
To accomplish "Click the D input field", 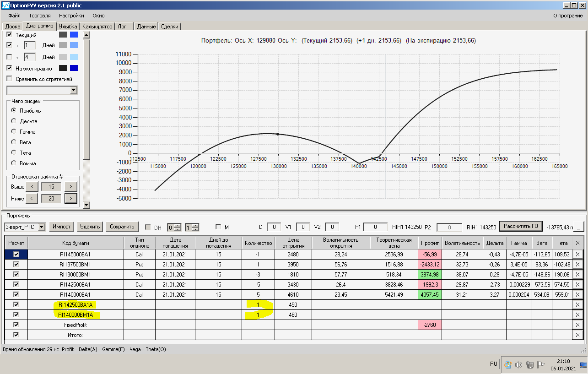I will 274,227.
